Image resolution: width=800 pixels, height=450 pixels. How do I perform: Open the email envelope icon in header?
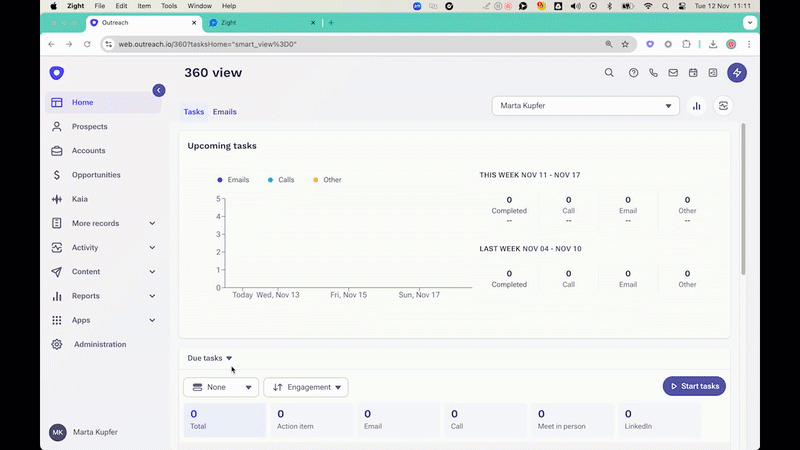click(674, 73)
